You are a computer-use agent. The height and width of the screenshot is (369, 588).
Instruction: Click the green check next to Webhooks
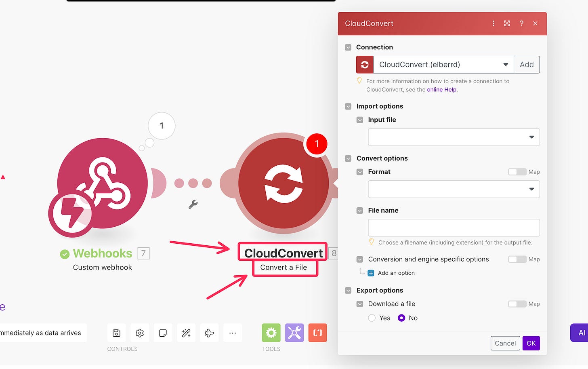65,254
